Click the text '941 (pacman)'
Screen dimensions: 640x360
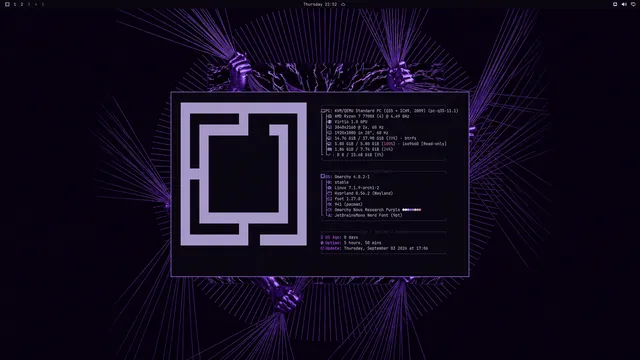click(349, 204)
